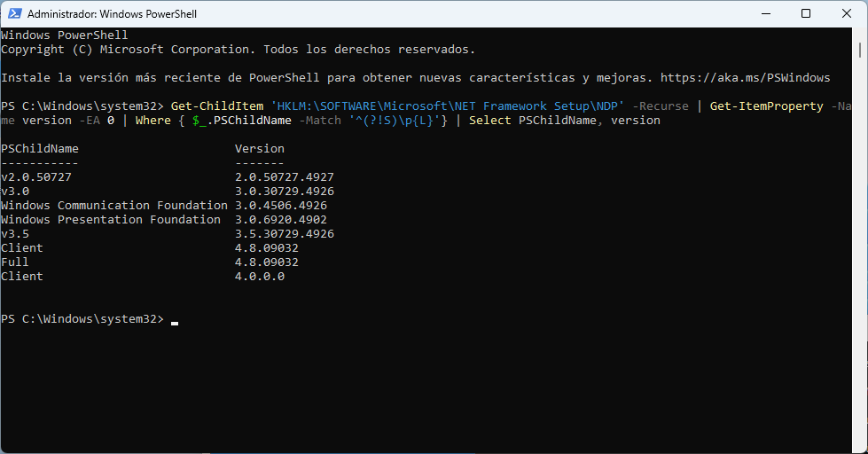Click the 'PSChildName' column header

[x=40, y=148]
